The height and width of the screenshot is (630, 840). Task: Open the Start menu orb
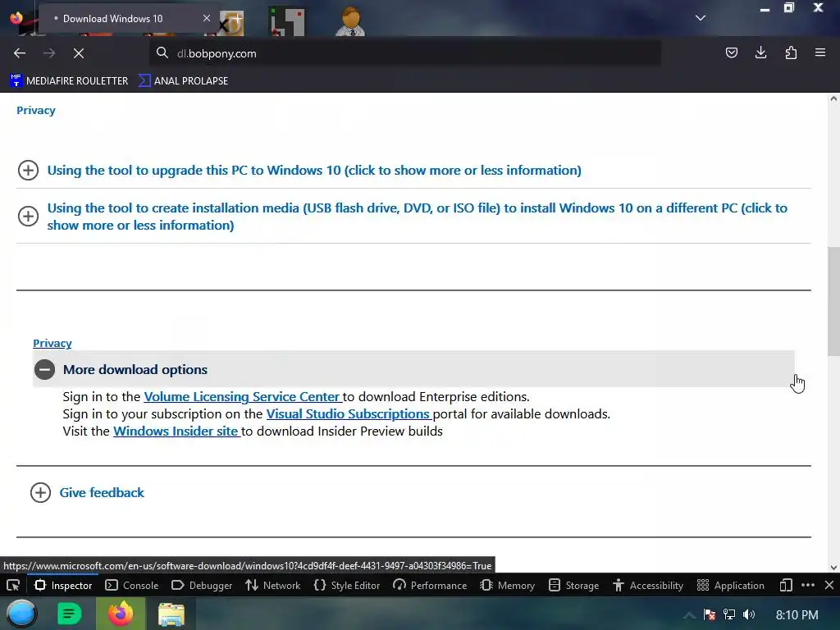click(x=21, y=614)
